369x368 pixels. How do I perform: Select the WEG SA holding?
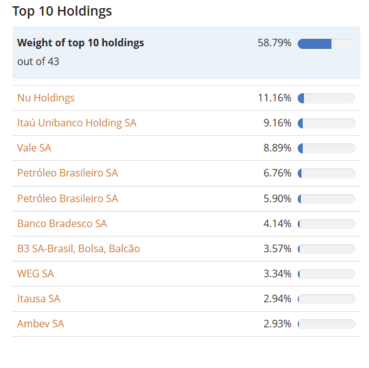pos(35,274)
